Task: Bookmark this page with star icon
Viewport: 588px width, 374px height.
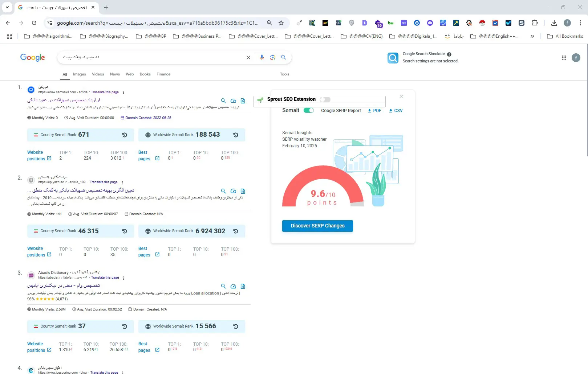Action: point(281,23)
